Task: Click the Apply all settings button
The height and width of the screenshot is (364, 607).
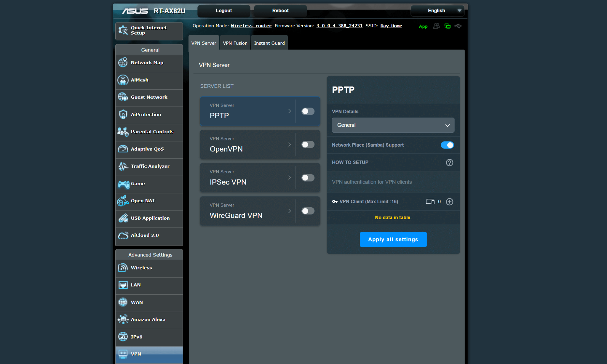Action: coord(393,239)
